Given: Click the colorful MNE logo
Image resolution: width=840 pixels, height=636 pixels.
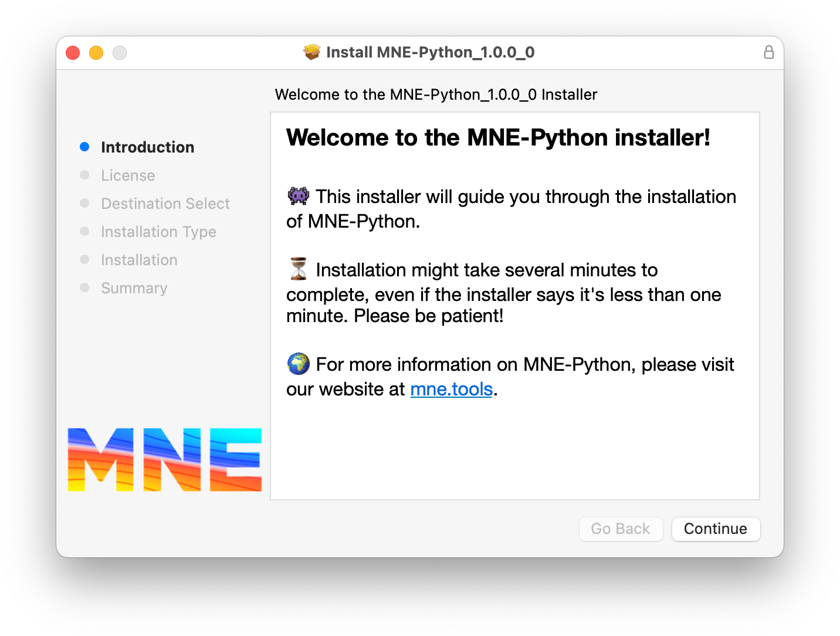Looking at the screenshot, I should click(164, 459).
